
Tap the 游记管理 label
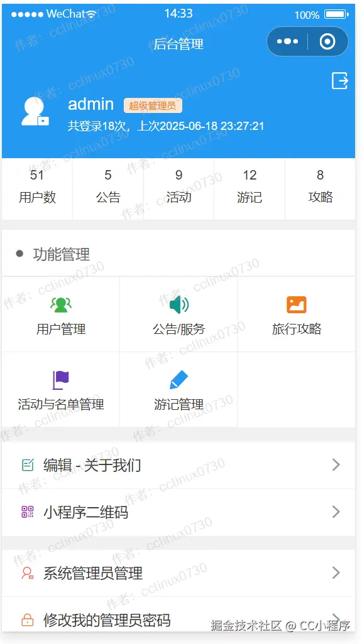[x=179, y=405]
